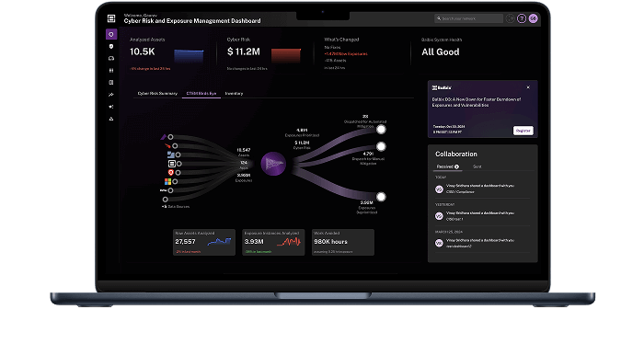The height and width of the screenshot is (355, 644).
Task: Click the central purple Balbix sphere
Action: (273, 164)
